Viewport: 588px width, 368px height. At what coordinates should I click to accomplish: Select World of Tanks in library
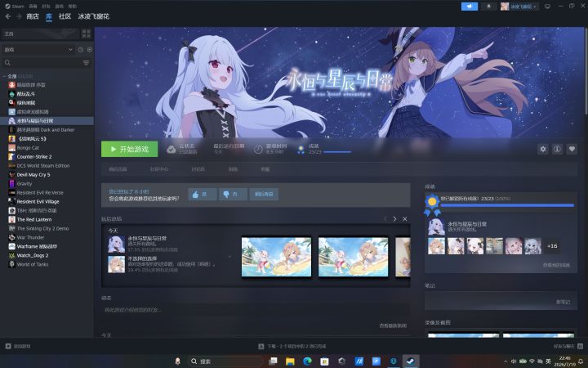point(47,264)
